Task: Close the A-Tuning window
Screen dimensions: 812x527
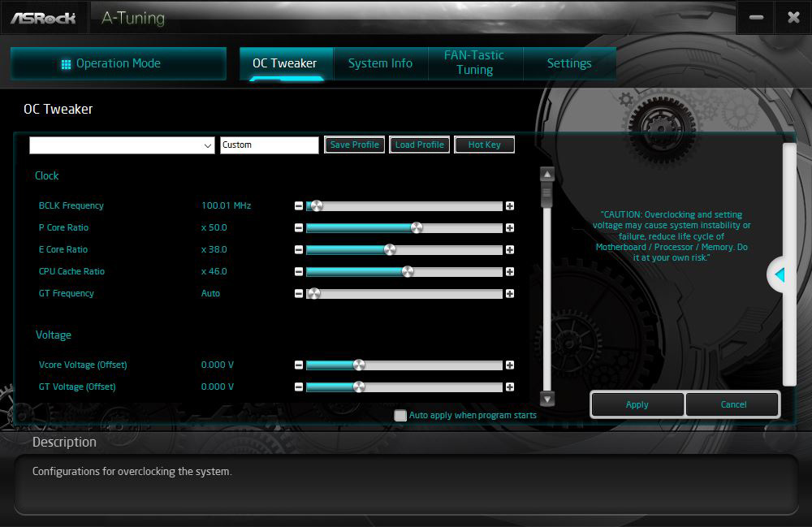Action: pos(793,18)
